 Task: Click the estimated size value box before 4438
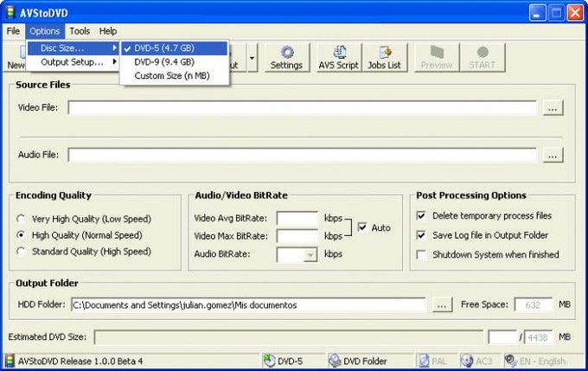(x=503, y=337)
